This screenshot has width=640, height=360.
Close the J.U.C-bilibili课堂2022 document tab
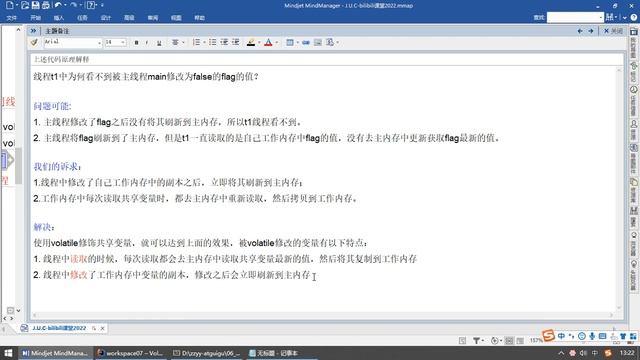click(102, 328)
